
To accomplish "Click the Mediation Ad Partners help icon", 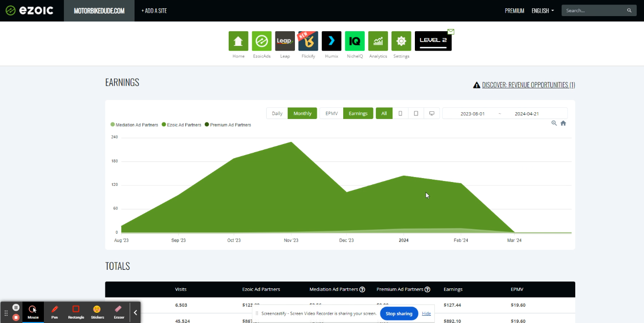I will point(362,289).
